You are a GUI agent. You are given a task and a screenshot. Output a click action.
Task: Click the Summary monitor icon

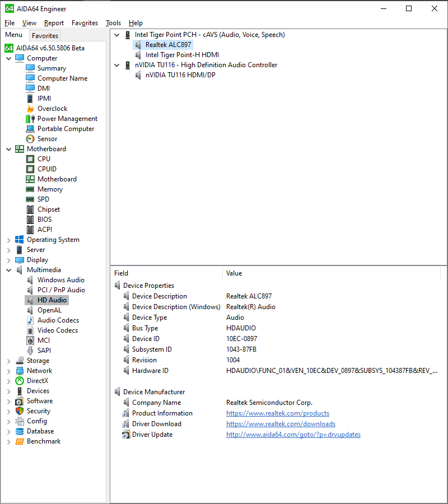[x=30, y=68]
